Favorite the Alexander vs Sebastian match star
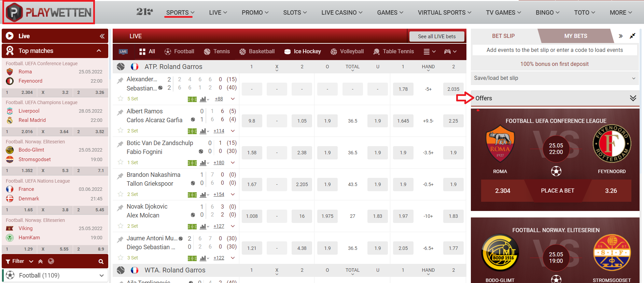The image size is (644, 283). [120, 99]
